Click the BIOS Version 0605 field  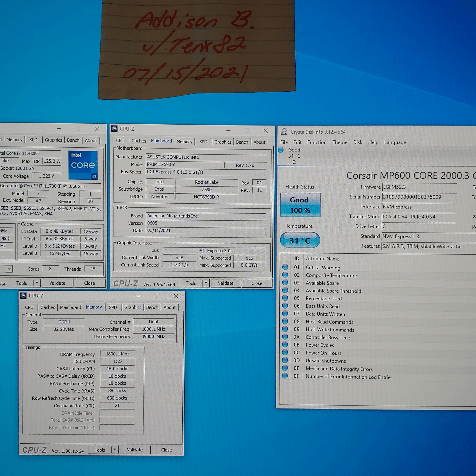pos(206,223)
